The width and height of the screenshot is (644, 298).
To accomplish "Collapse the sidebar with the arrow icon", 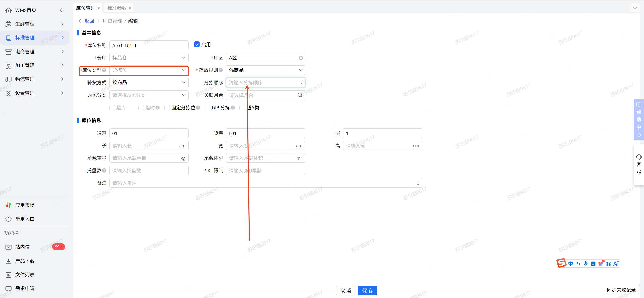I will (x=62, y=10).
